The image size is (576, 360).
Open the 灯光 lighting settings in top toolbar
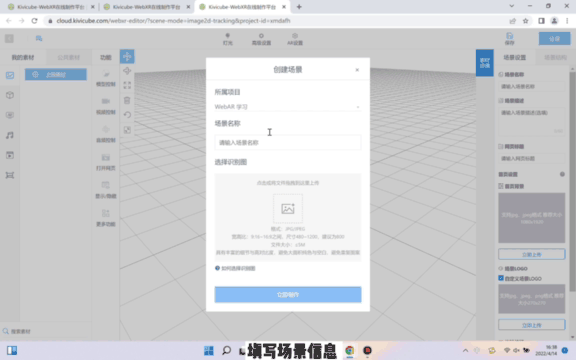pos(228,39)
